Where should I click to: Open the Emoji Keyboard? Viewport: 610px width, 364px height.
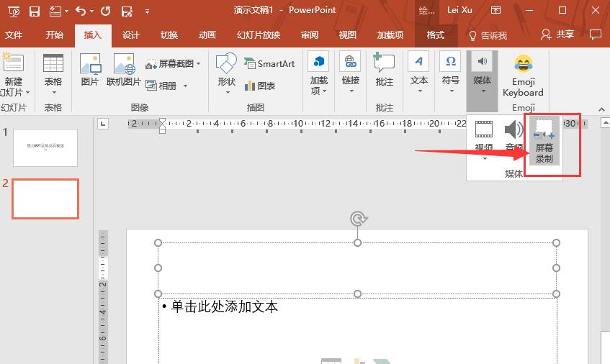[x=524, y=76]
